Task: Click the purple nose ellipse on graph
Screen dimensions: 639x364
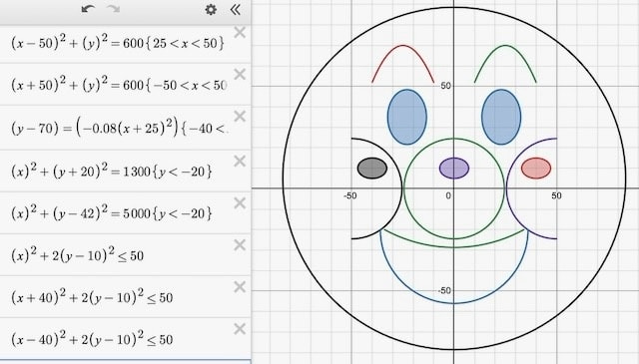Action: click(x=454, y=169)
